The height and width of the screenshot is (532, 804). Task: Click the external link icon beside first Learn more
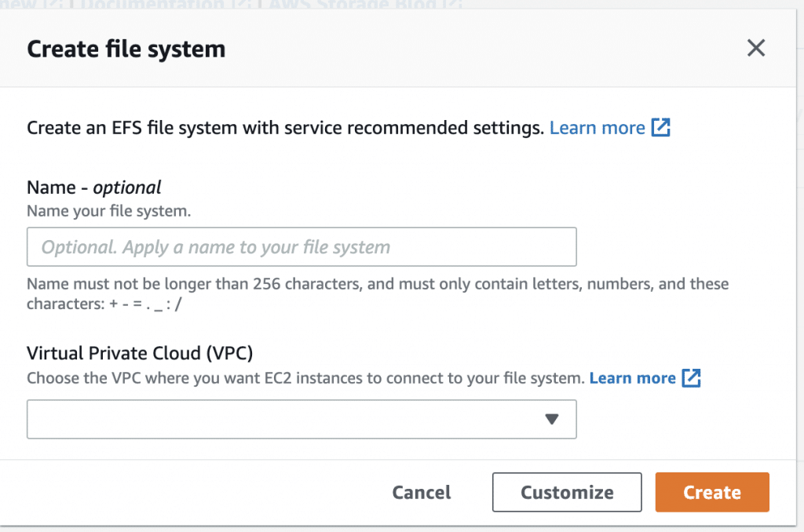[663, 127]
